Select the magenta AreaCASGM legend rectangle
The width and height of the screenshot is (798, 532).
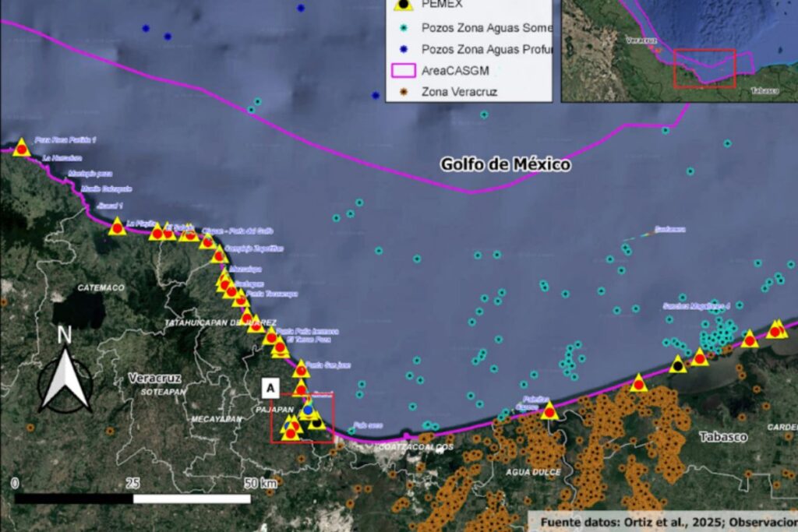click(401, 70)
